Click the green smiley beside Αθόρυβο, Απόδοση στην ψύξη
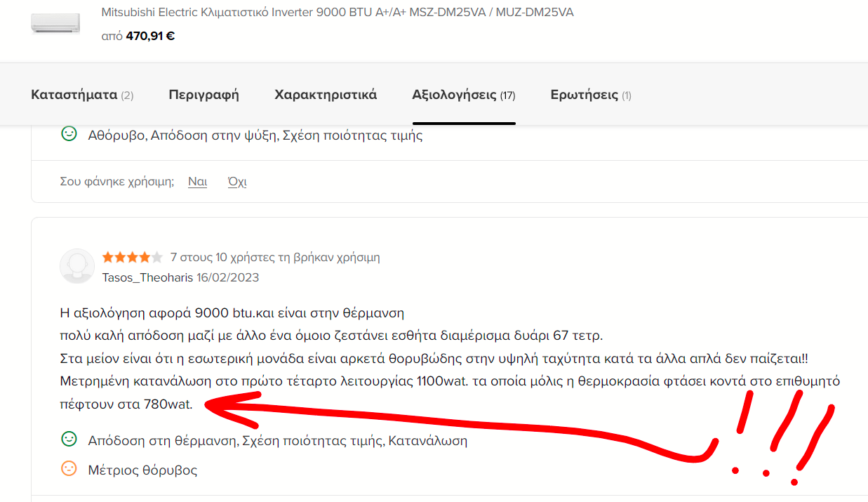868x502 pixels. pyautogui.click(x=69, y=133)
